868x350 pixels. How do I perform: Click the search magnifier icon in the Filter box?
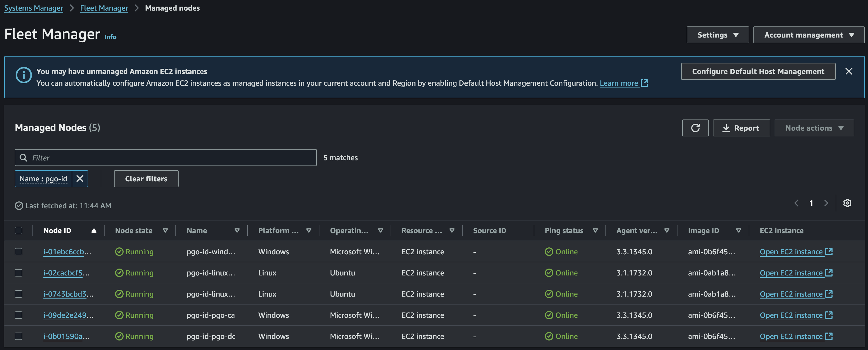[23, 158]
